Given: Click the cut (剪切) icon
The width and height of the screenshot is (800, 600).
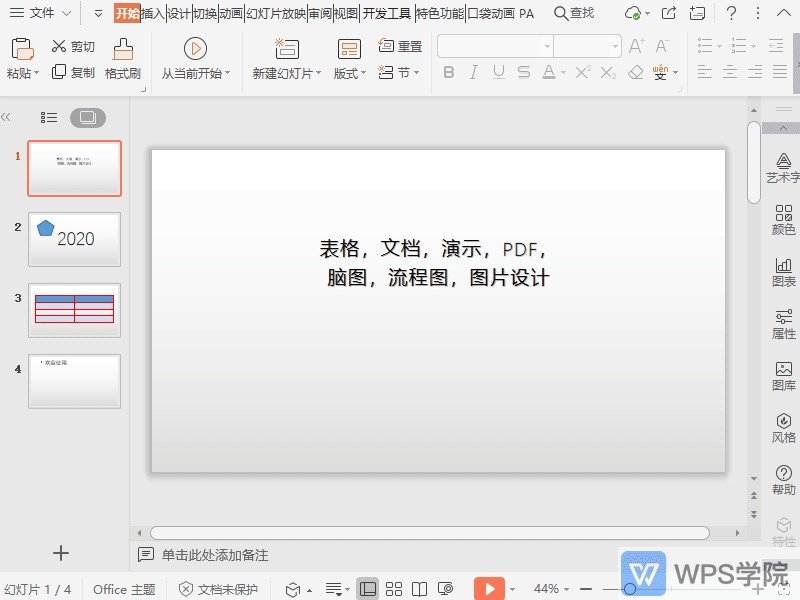Looking at the screenshot, I should point(58,45).
